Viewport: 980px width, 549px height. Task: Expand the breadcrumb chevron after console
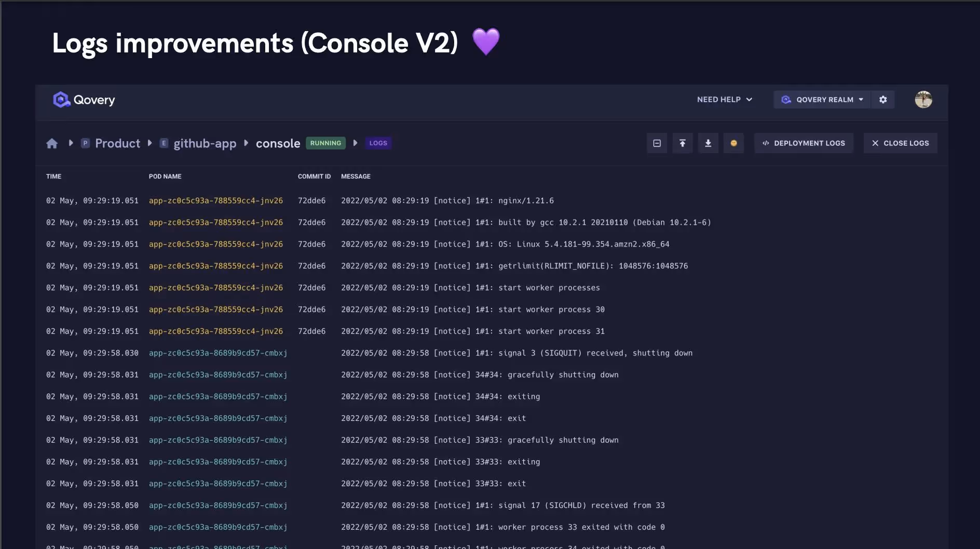(355, 143)
